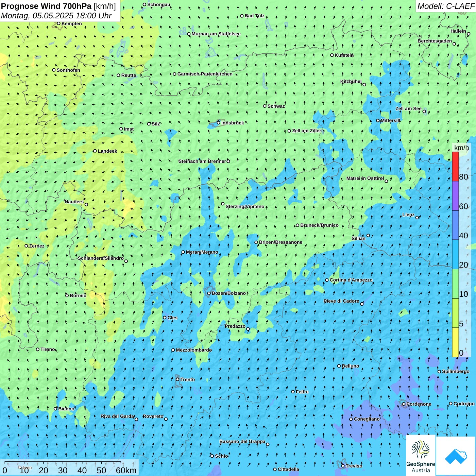Image resolution: width=476 pixels, height=476 pixels.
Task: Click the Bormio city marker
Action: pyautogui.click(x=67, y=295)
